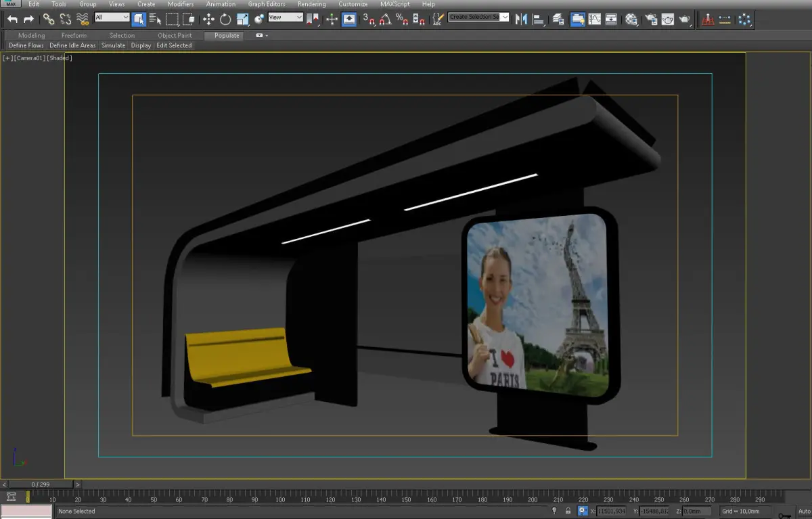The image size is (812, 519).
Task: Click the time slider showing 0 / 299
Action: pyautogui.click(x=41, y=484)
